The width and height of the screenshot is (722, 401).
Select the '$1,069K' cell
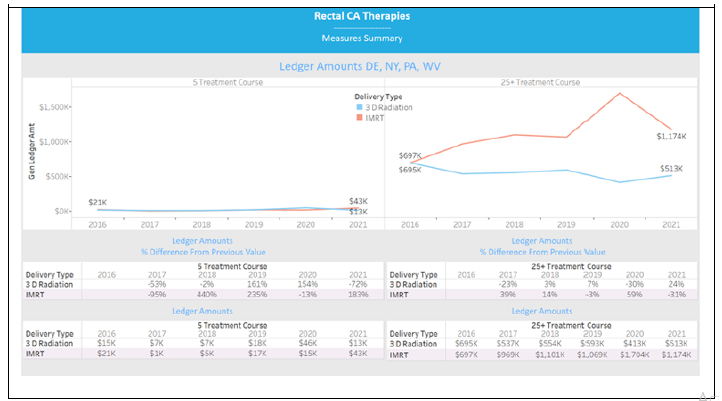pyautogui.click(x=592, y=355)
